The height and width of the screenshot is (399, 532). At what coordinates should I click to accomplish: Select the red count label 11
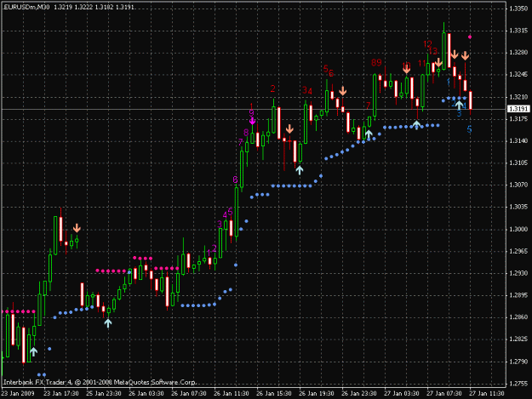coord(421,64)
